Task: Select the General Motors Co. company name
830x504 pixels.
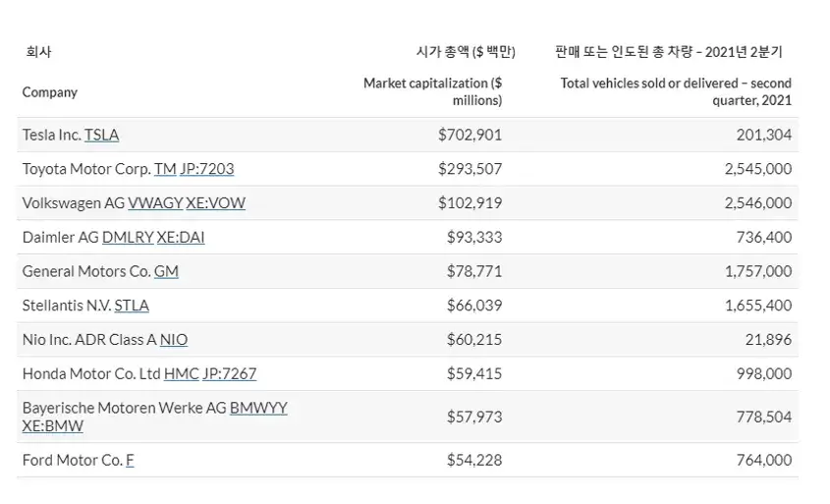Action: click(86, 271)
